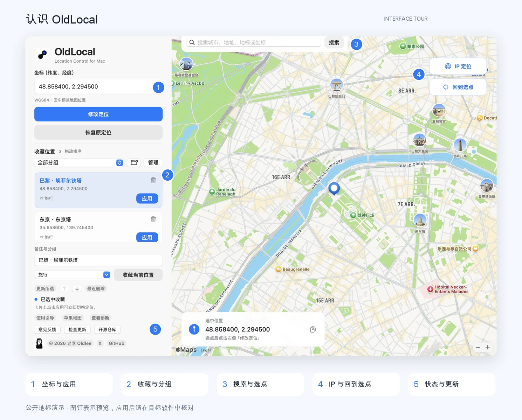Open the Legal link on the map
The image size is (522, 420).
[206, 350]
